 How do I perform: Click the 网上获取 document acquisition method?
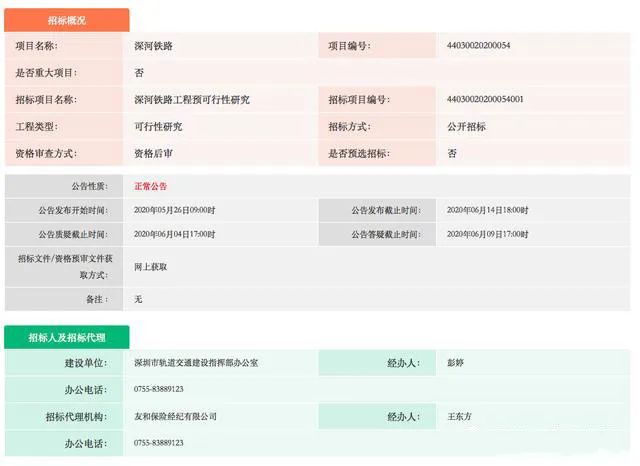point(150,267)
